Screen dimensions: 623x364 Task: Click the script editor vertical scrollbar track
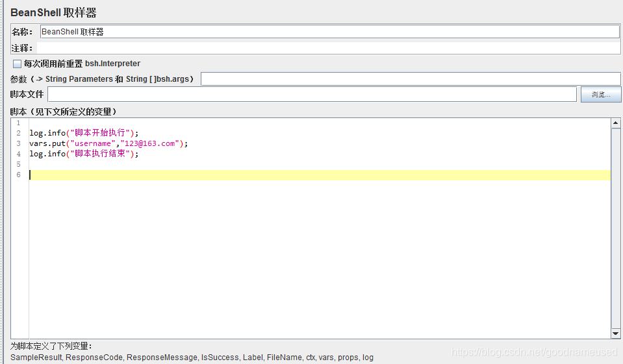pyautogui.click(x=615, y=228)
